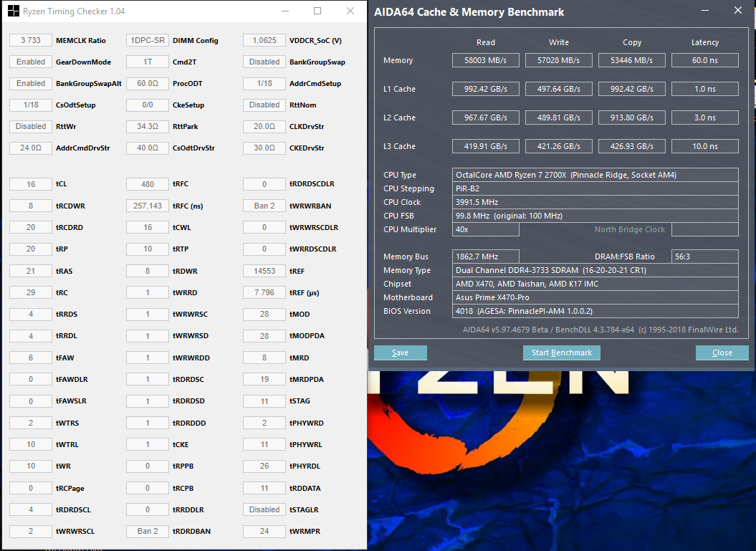Click the tRFC (ns) value 257,143
756x551 pixels.
click(x=148, y=206)
